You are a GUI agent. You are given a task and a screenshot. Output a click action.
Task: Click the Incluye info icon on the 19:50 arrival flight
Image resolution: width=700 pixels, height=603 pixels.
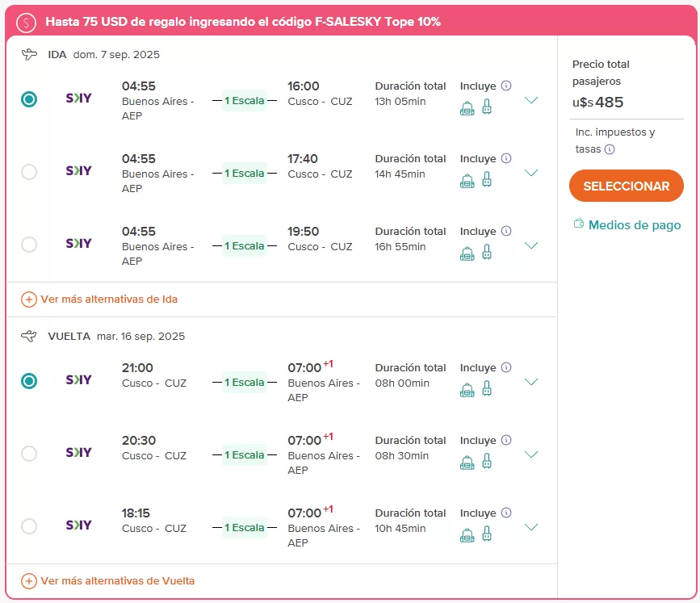506,231
